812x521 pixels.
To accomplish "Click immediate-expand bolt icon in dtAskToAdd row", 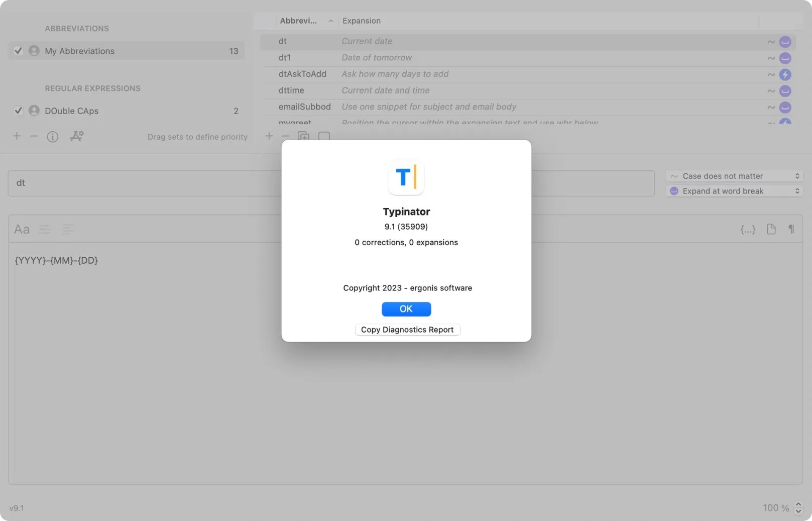I will pos(785,75).
